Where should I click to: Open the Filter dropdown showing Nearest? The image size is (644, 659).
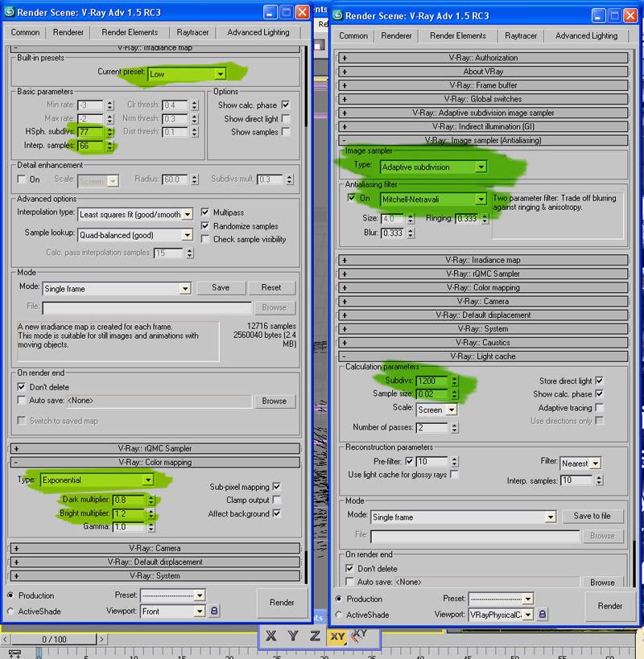[x=580, y=463]
